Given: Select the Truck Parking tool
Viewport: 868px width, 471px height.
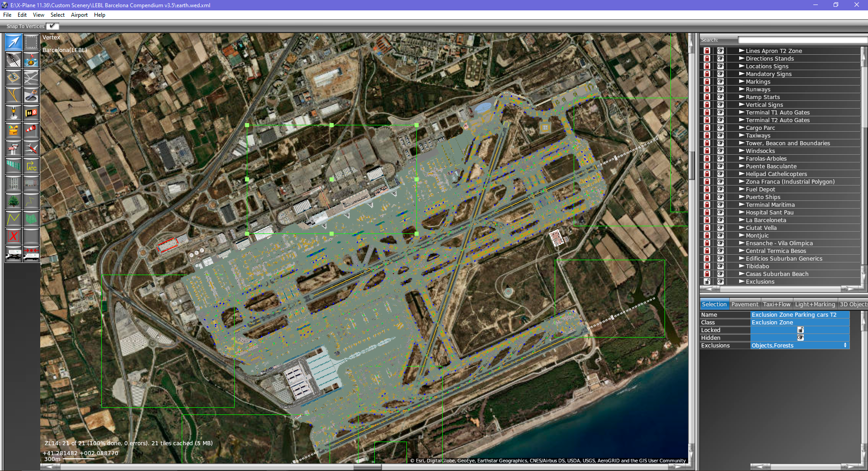Looking at the screenshot, I should pos(14,254).
